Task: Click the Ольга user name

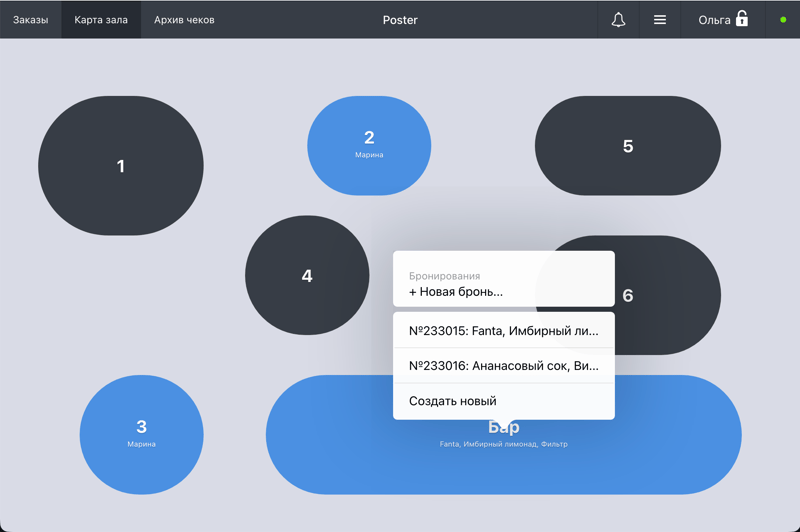Action: (x=714, y=20)
